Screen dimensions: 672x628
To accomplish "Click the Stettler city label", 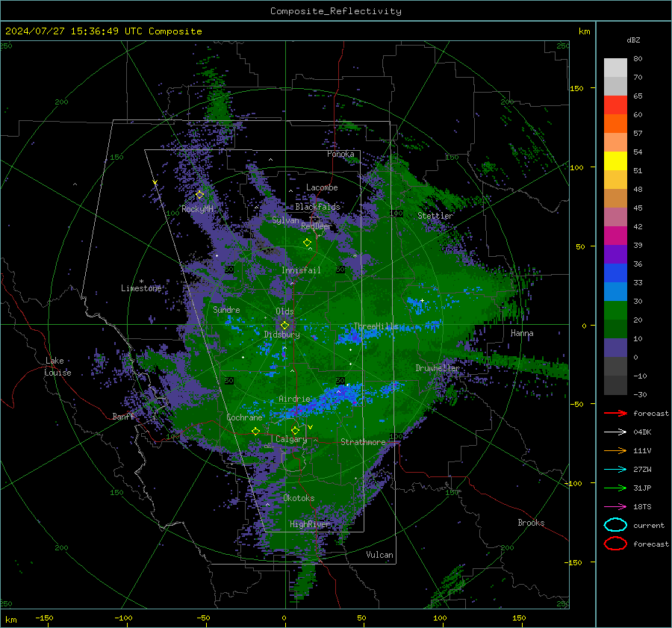I will click(x=435, y=216).
